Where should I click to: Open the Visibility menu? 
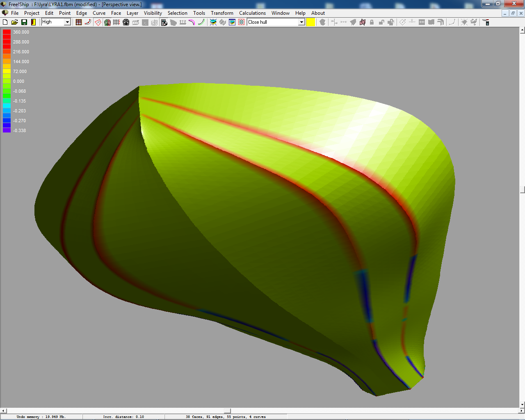tap(153, 13)
